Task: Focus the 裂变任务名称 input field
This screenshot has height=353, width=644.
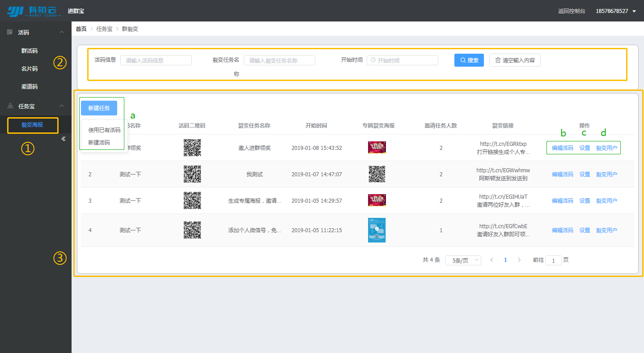Action: 280,60
